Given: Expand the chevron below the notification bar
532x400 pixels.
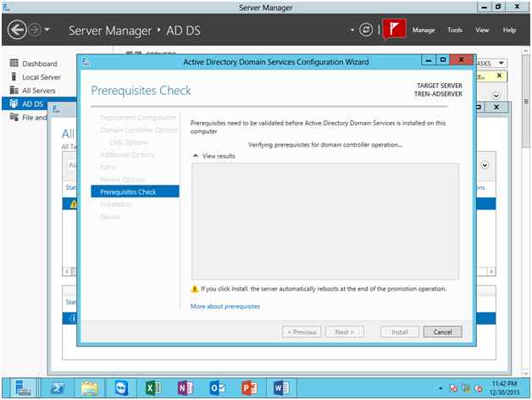Looking at the screenshot, I should click(496, 96).
